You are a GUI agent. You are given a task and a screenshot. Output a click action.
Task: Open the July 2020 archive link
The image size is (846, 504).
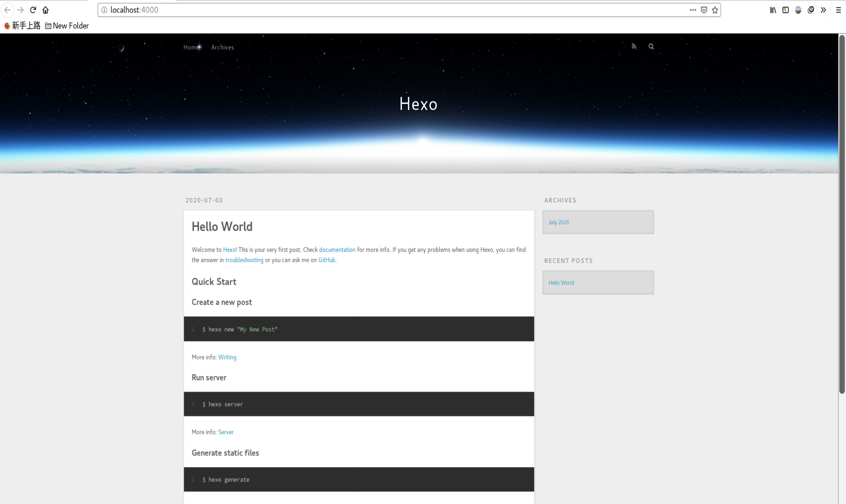[x=558, y=222]
